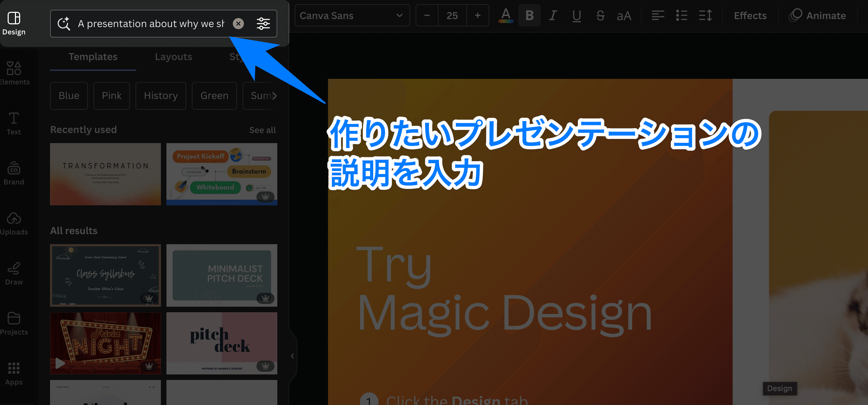The image size is (868, 405).
Task: Select the Minimalist Pitch Deck template
Action: click(222, 275)
